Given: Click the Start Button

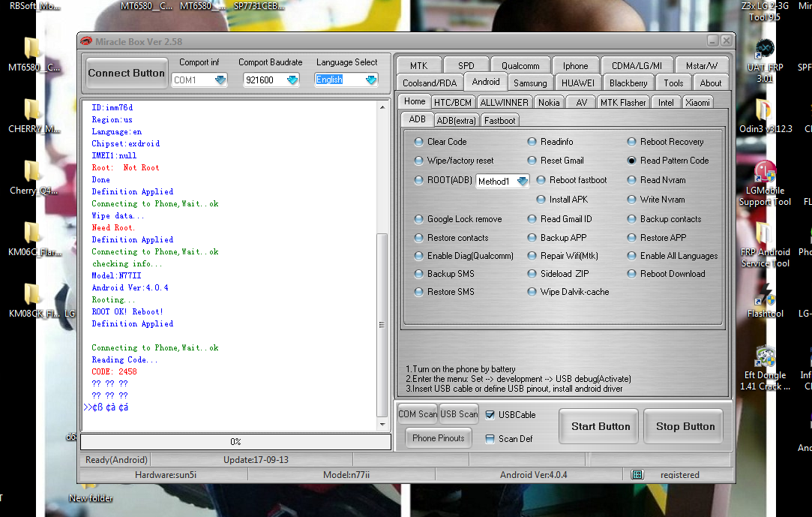Looking at the screenshot, I should click(x=599, y=426).
